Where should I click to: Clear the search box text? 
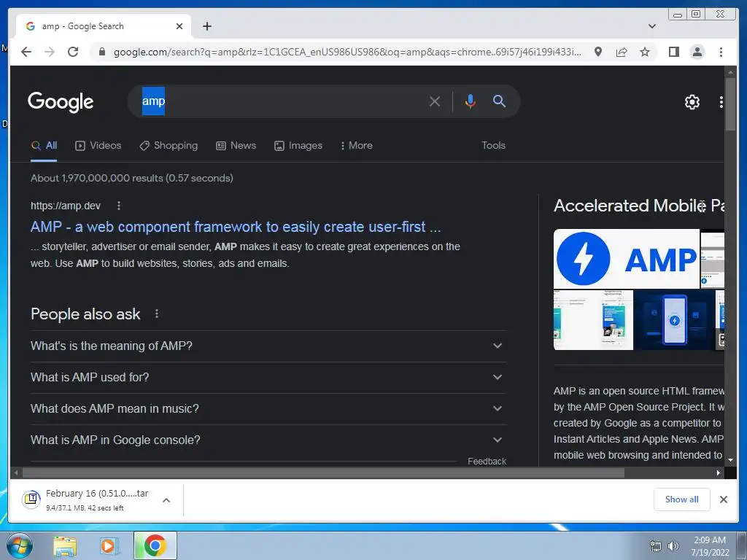click(435, 101)
